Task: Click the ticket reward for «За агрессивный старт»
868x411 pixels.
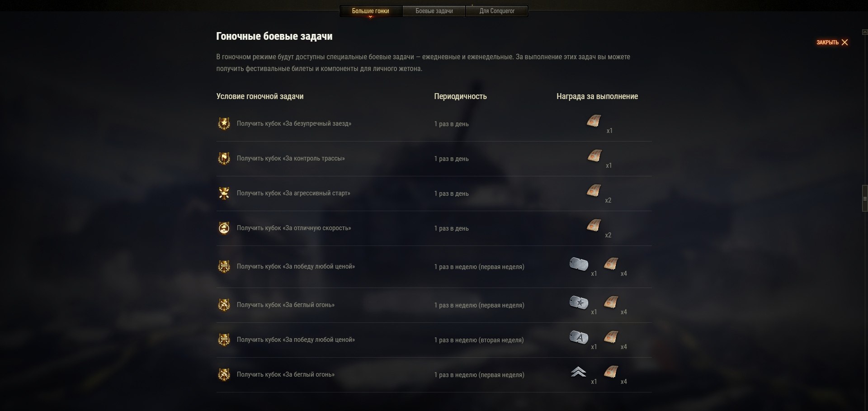Action: (x=594, y=191)
